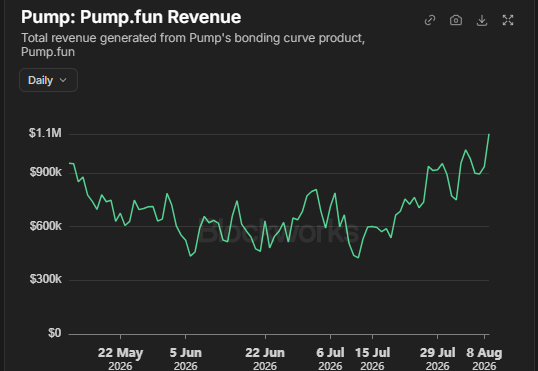Click the chart description subtitle text
538x371 pixels.
click(193, 45)
